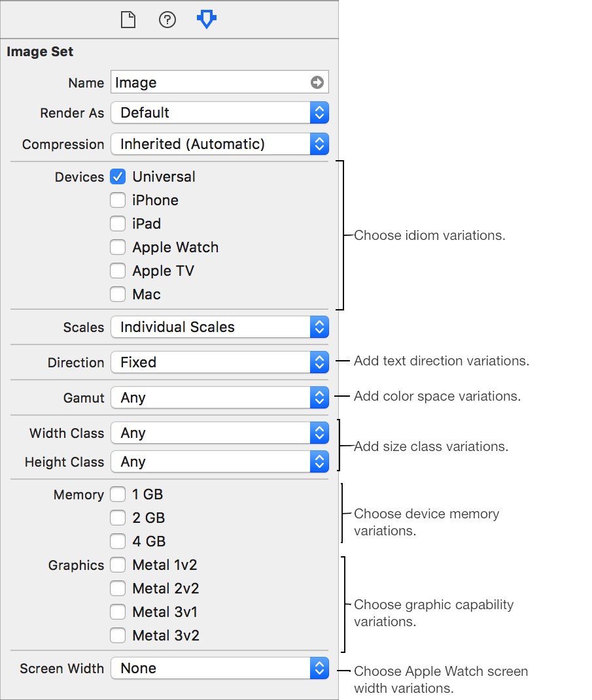The image size is (592, 700).
Task: Open the Render As dropdown
Action: (220, 112)
